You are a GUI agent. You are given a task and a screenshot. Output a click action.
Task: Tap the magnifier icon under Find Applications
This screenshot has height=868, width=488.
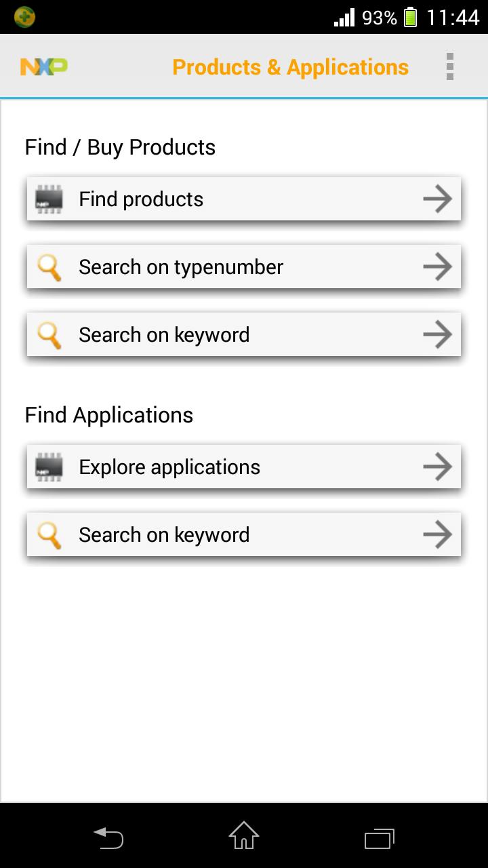pos(49,535)
